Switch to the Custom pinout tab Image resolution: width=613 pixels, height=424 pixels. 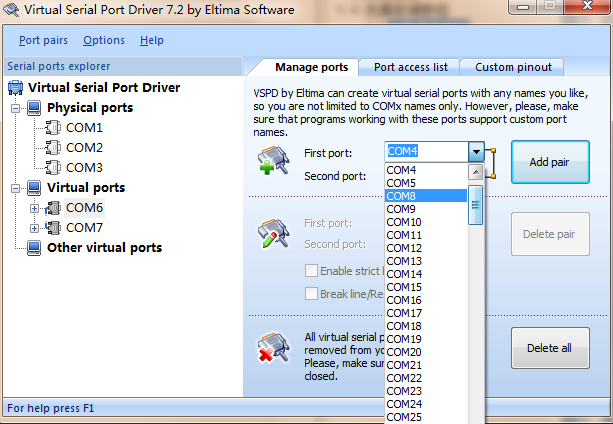(513, 67)
